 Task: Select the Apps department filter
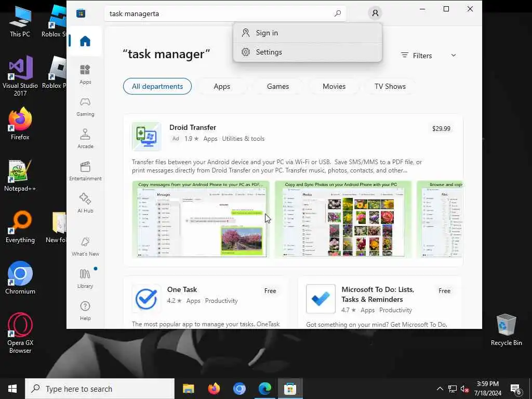(222, 86)
